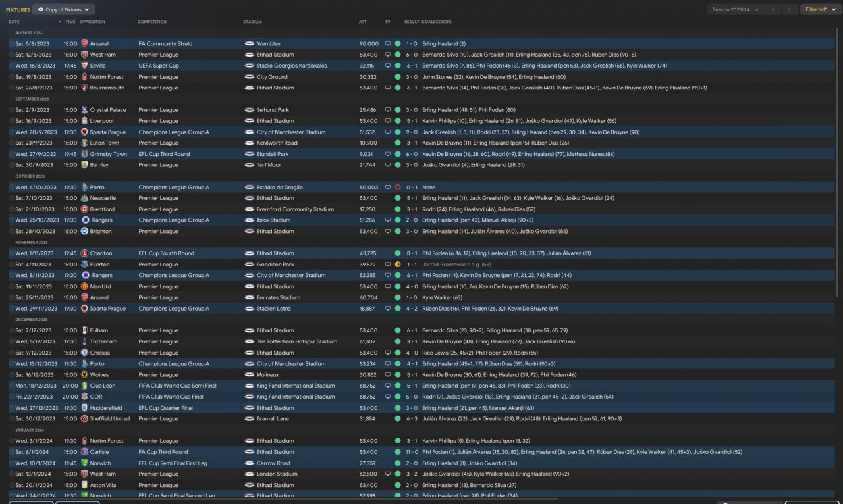Screen dimensions: 843x504
Task: Open the Copy of Fixtures view dropdown
Action: tap(63, 9)
